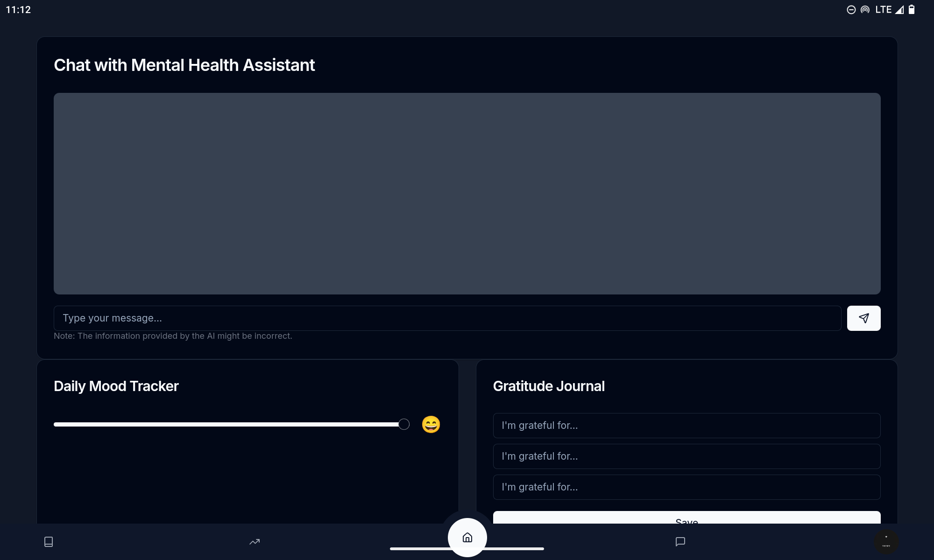Click the middle of the mood slider track
934x560 pixels.
229,424
